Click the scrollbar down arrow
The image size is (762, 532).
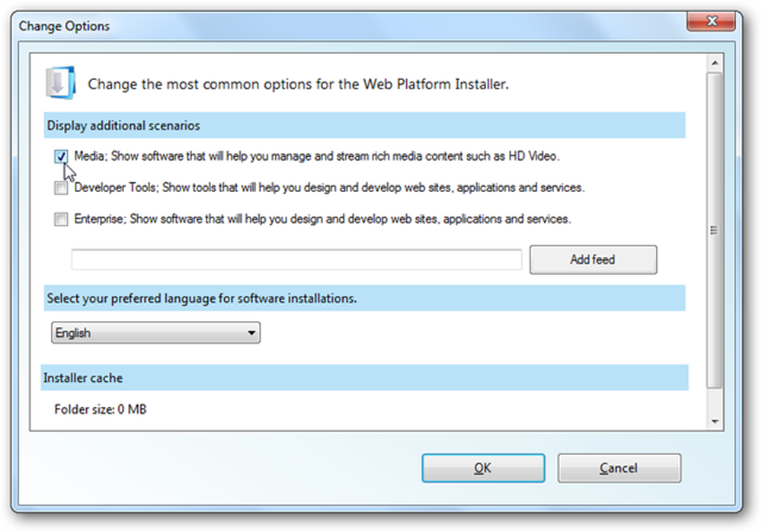(715, 421)
